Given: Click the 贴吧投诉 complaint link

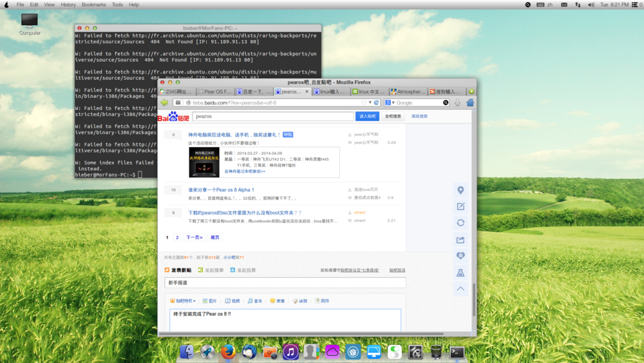Looking at the screenshot, I should [397, 270].
